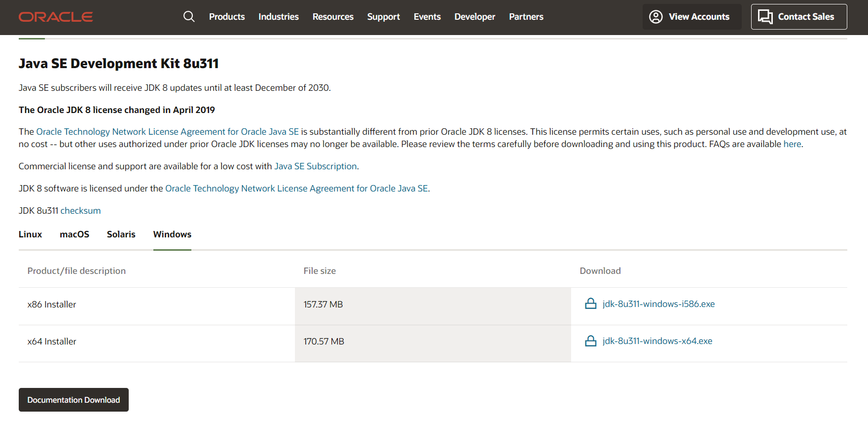The image size is (868, 421).
Task: Open the Products menu
Action: 227,17
